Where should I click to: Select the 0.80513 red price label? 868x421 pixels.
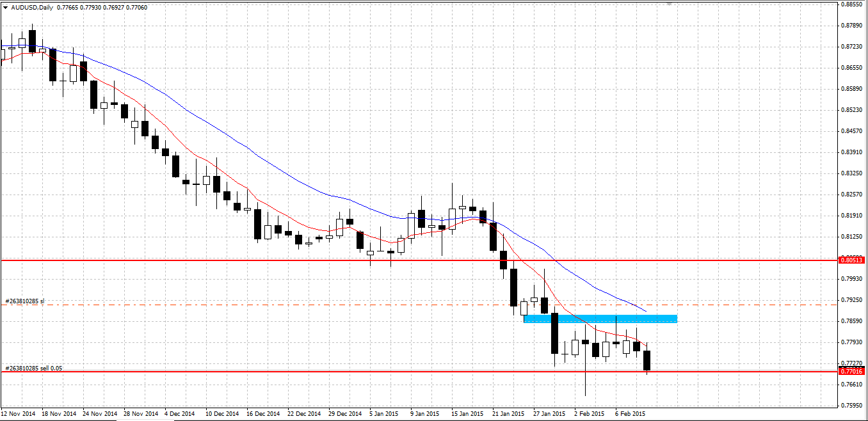click(852, 260)
